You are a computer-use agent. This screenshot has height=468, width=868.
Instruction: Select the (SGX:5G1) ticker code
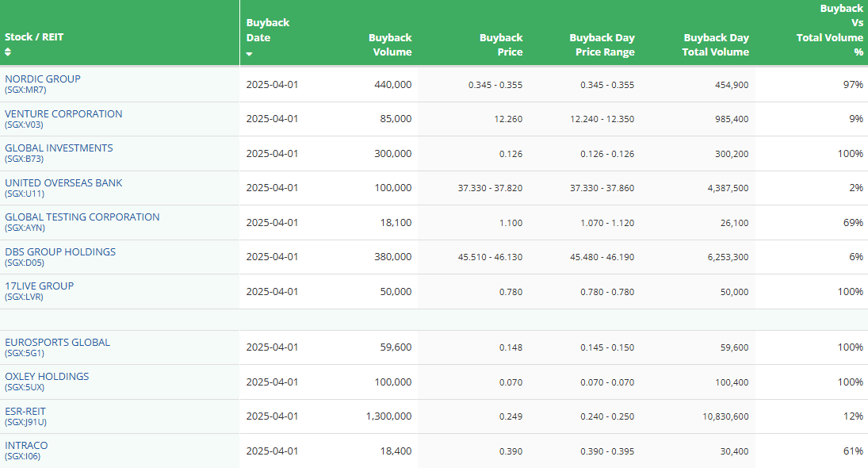coord(25,353)
